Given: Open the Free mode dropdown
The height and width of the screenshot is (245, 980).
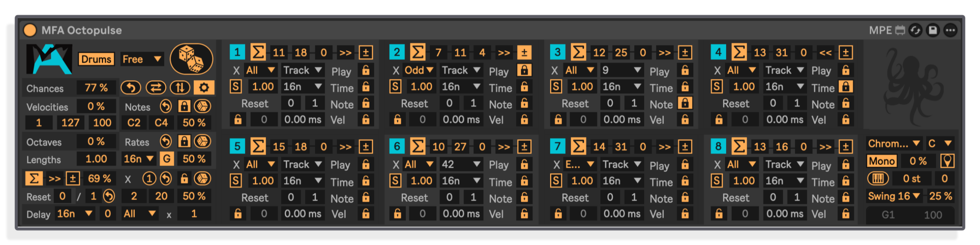Looking at the screenshot, I should (x=142, y=59).
